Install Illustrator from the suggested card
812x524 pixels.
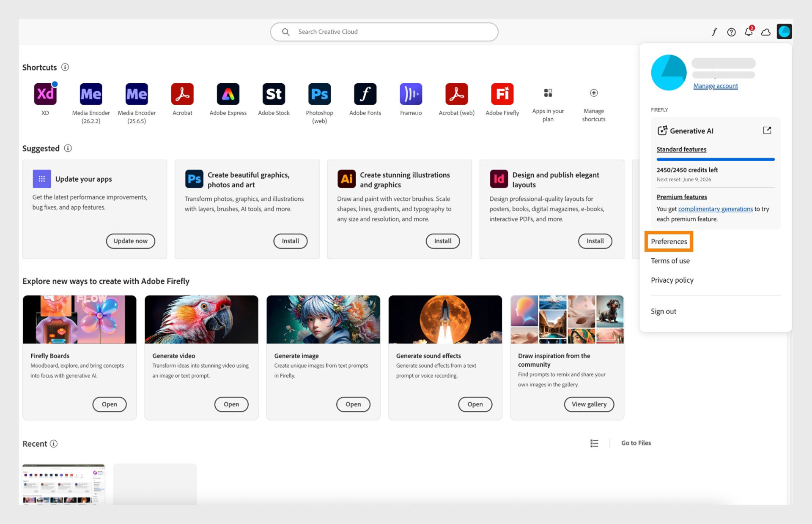point(443,241)
